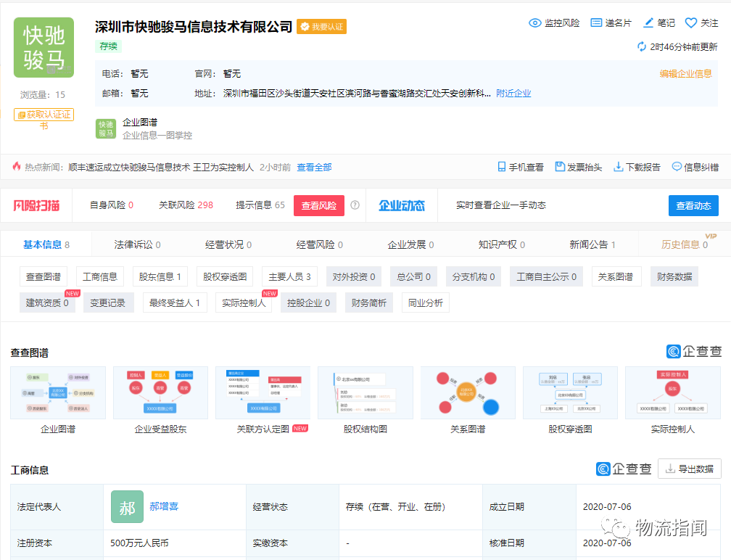Jump to the 实际控制人 section button
The height and width of the screenshot is (560, 731).
pyautogui.click(x=244, y=302)
